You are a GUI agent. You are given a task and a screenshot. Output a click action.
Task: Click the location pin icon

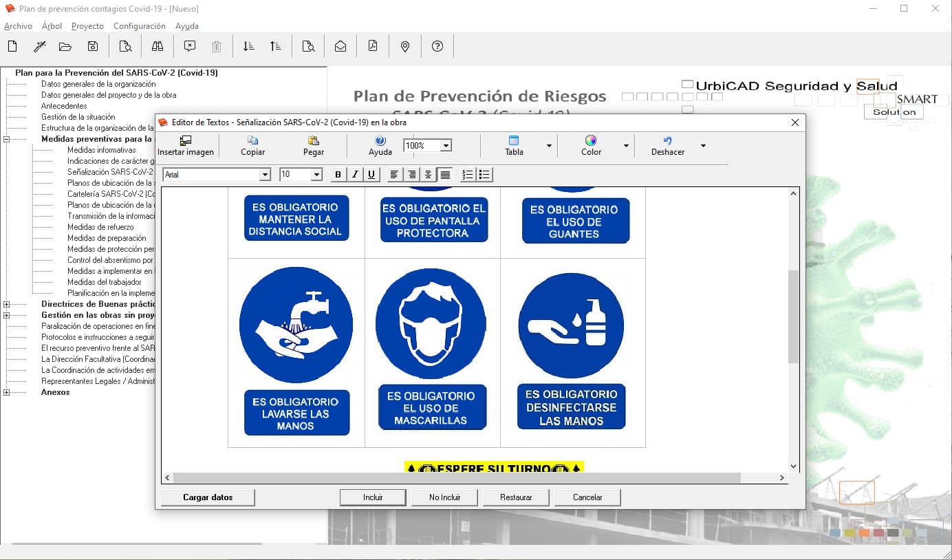click(405, 46)
